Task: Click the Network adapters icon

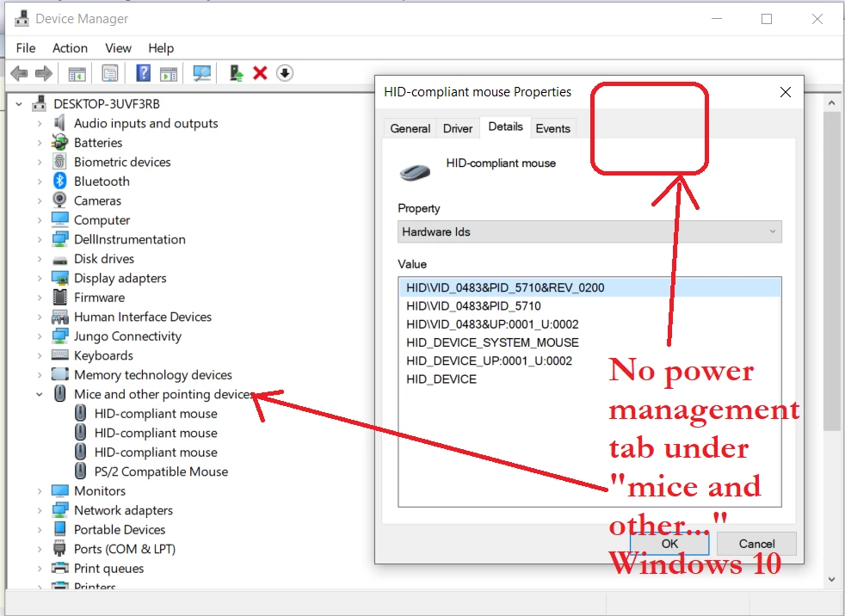Action: pyautogui.click(x=60, y=510)
